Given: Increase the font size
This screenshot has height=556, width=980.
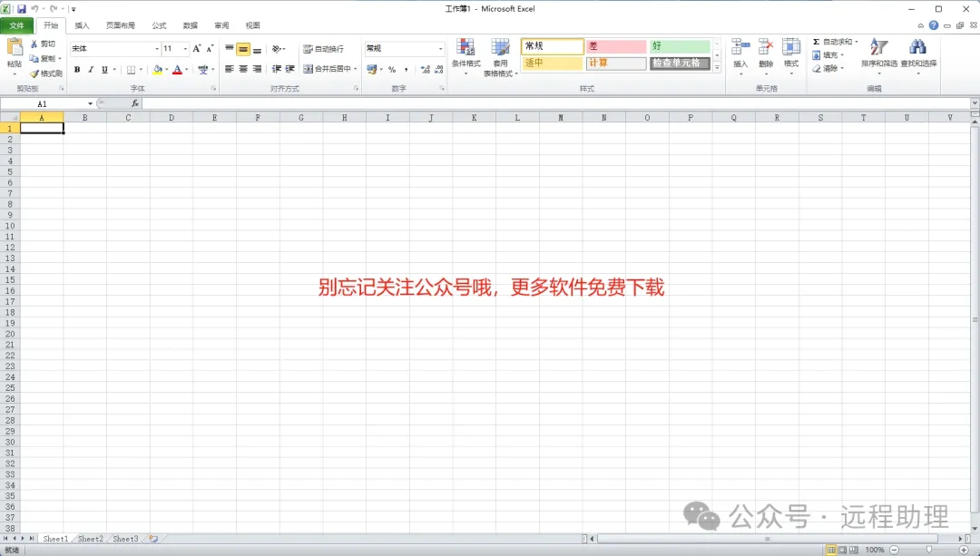Looking at the screenshot, I should pyautogui.click(x=197, y=48).
